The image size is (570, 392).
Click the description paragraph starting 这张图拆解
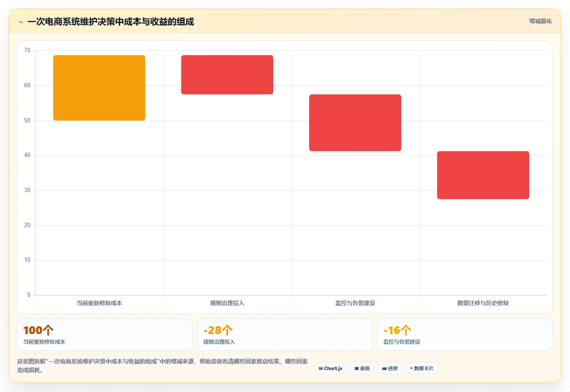162,366
